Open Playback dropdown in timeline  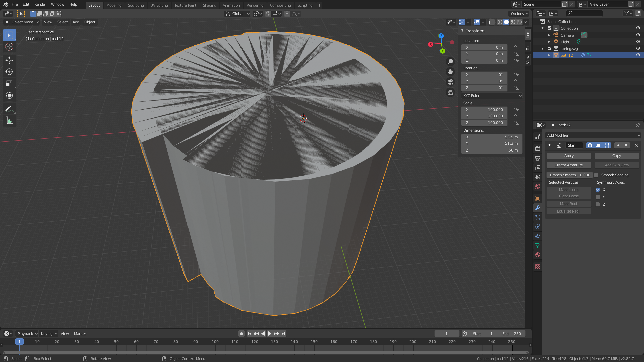click(27, 334)
